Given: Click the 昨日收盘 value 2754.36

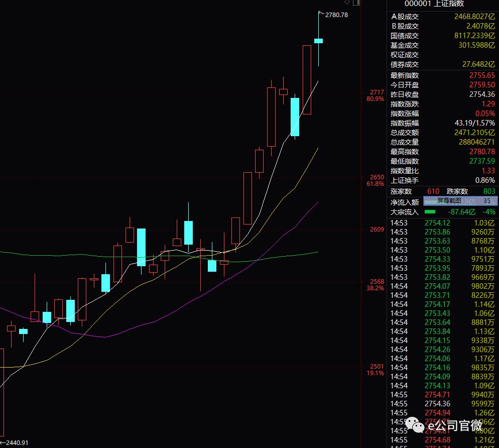Looking at the screenshot, I should [482, 94].
